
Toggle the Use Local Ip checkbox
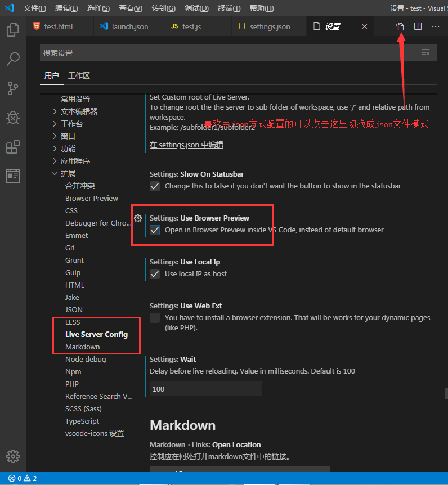(x=155, y=274)
